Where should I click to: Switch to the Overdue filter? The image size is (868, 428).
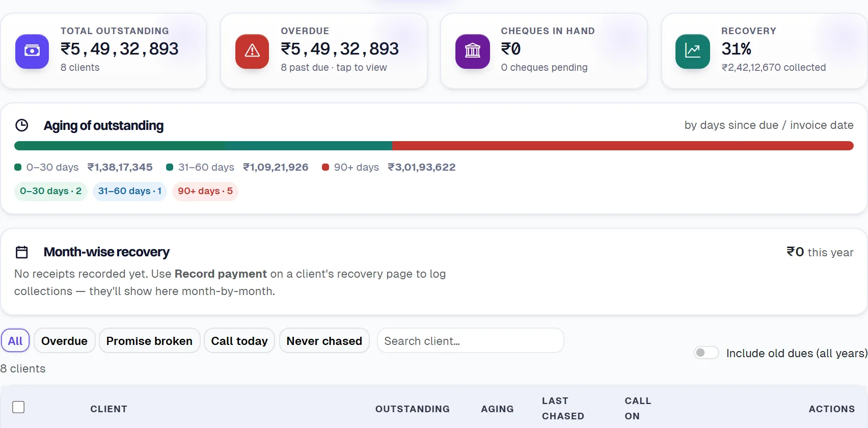(64, 340)
